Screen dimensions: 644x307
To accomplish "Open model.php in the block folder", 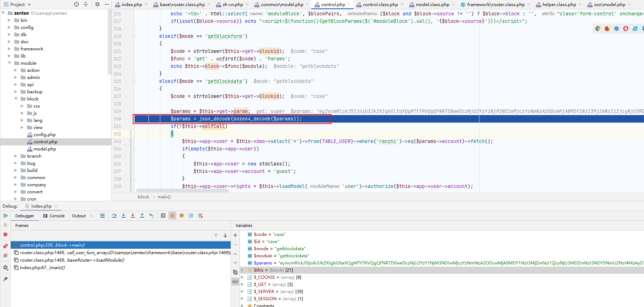I will (x=45, y=149).
